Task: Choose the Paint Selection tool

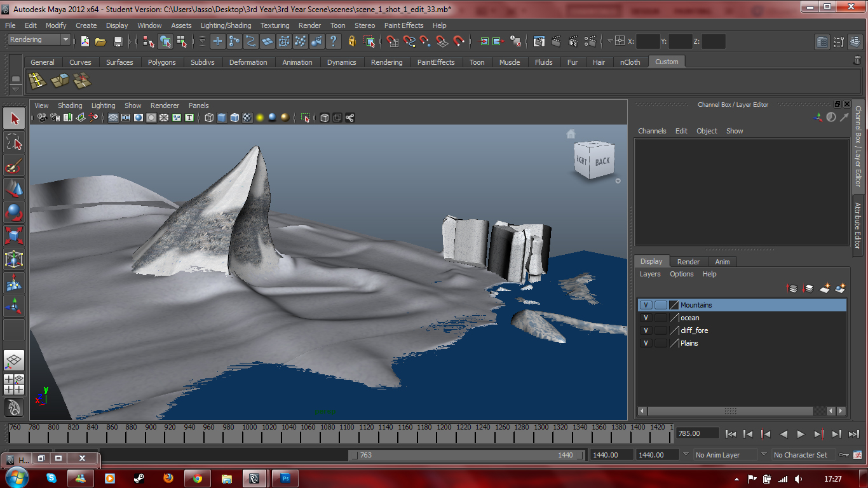Action: pos(14,166)
